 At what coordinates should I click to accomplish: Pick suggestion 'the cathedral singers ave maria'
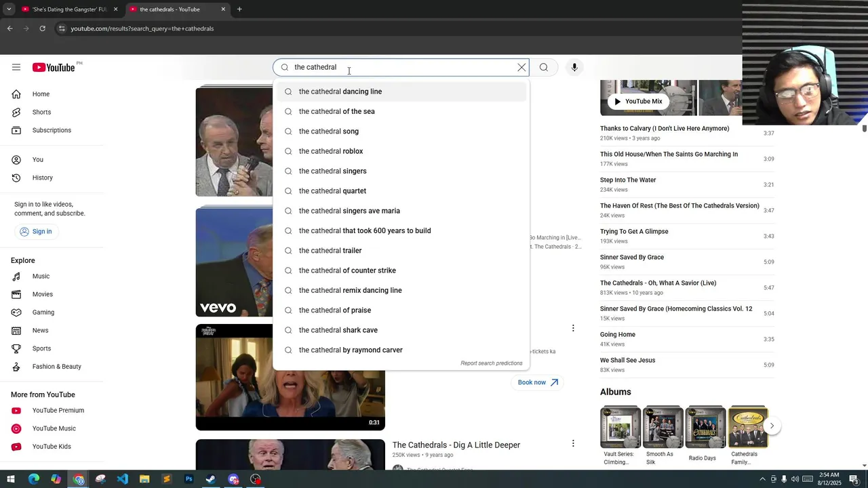click(401, 211)
